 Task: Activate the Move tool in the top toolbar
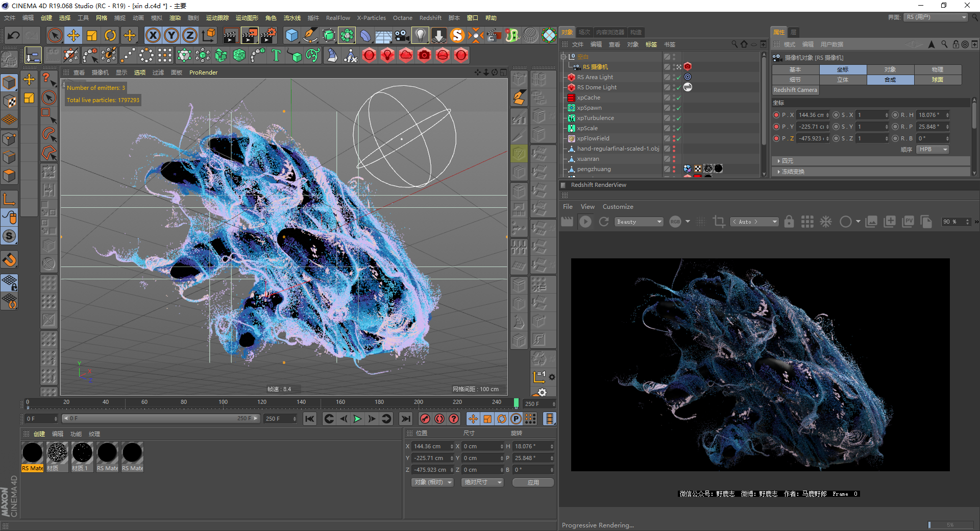click(x=73, y=35)
